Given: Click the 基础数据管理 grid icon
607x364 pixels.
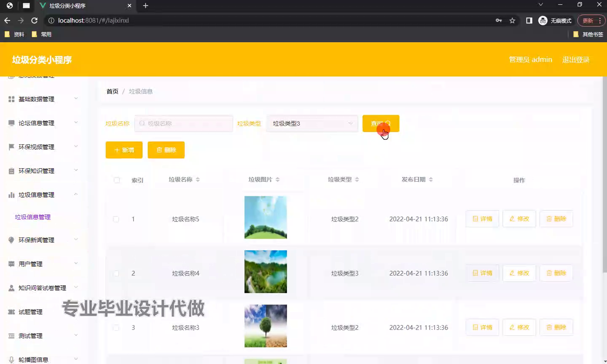Looking at the screenshot, I should (11, 99).
